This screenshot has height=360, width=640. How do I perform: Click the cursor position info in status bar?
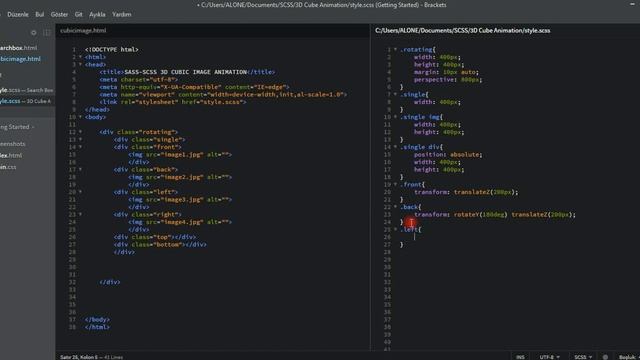point(91,357)
